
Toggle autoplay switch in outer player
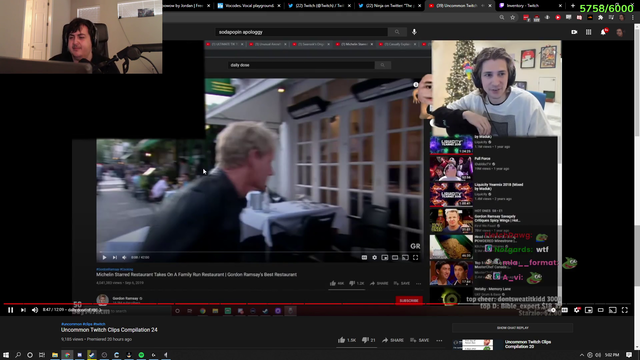pos(552,310)
